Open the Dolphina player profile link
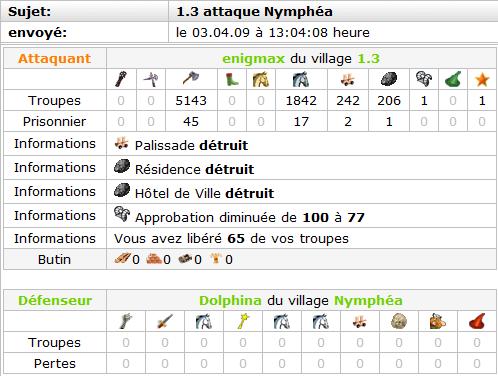Image resolution: width=498 pixels, height=376 pixels. pyautogui.click(x=230, y=301)
